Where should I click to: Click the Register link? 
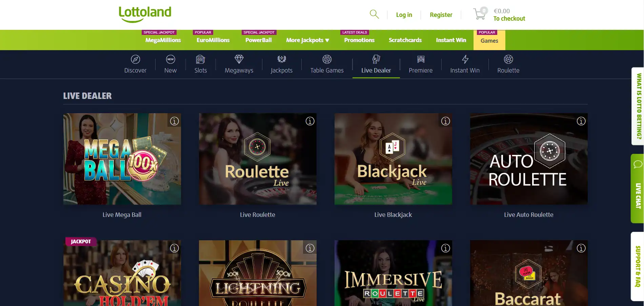click(441, 15)
